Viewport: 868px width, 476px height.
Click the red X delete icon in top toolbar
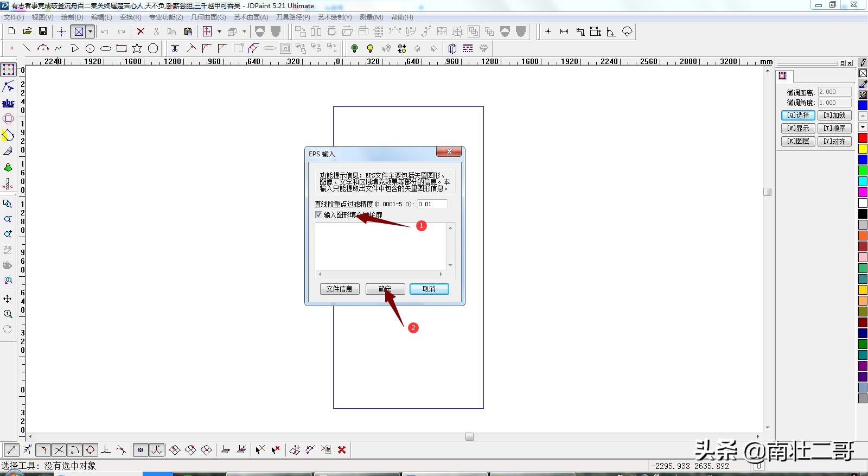[141, 31]
